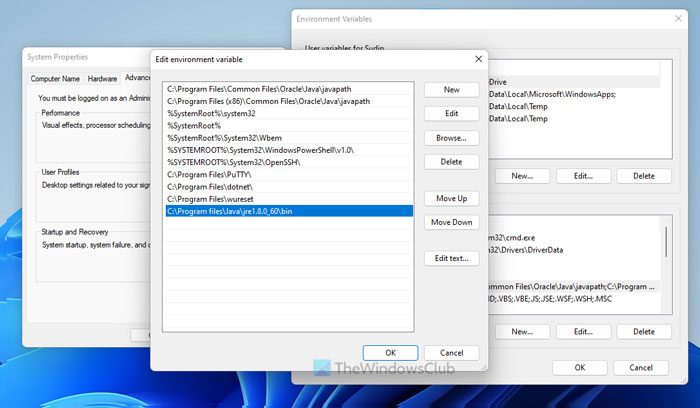Screen dimensions: 700x408
Task: Close the Edit environment variable dialog
Action: [x=479, y=59]
